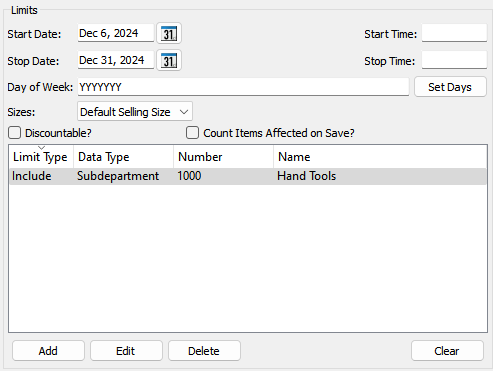The width and height of the screenshot is (493, 371).
Task: Click into the Start Time field
Action: 454,33
